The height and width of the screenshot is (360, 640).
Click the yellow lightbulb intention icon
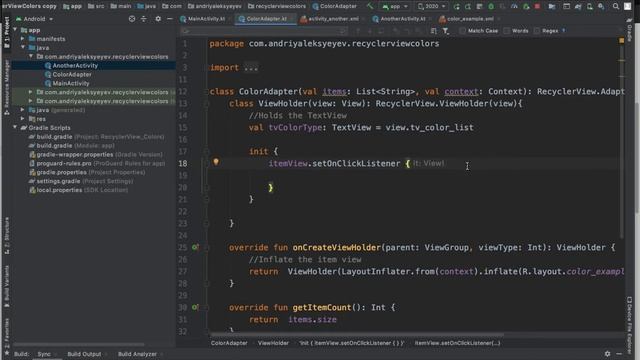pos(216,162)
